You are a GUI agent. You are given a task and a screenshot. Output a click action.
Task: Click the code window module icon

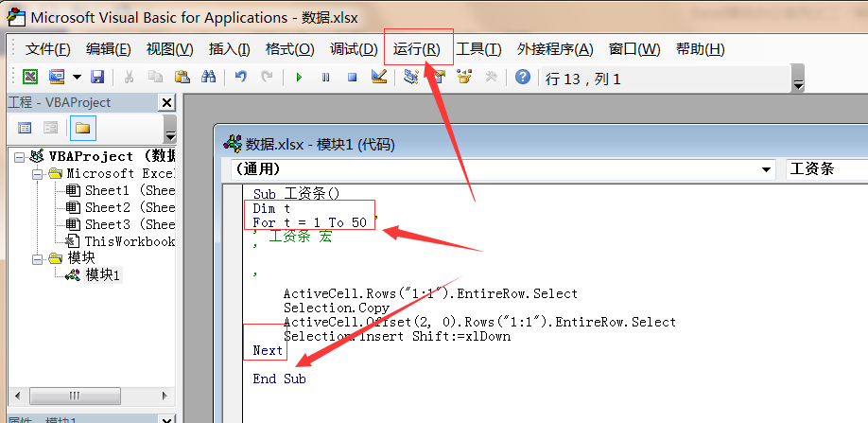(x=232, y=144)
